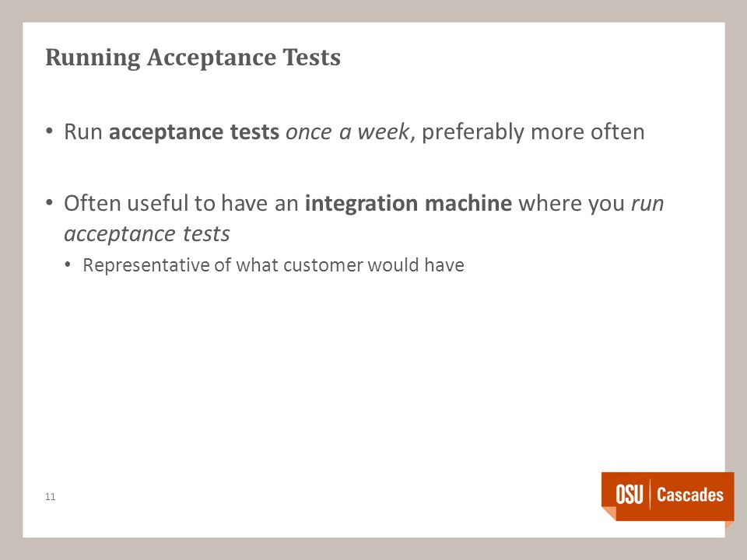Click slide number 11
This screenshot has height=560, width=747.
[50, 497]
